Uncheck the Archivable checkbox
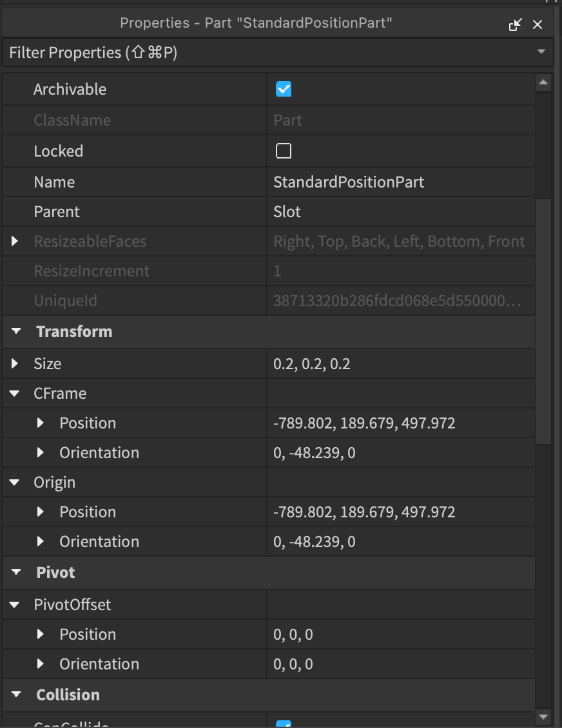The width and height of the screenshot is (562, 728). click(x=284, y=89)
